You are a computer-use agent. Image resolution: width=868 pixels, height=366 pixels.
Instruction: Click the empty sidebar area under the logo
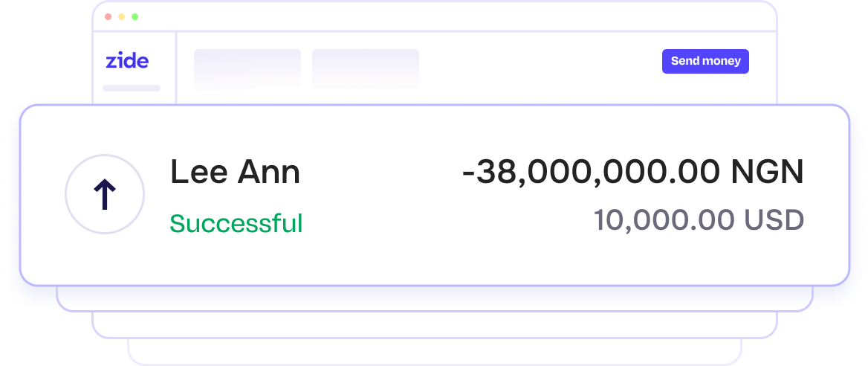(x=135, y=98)
